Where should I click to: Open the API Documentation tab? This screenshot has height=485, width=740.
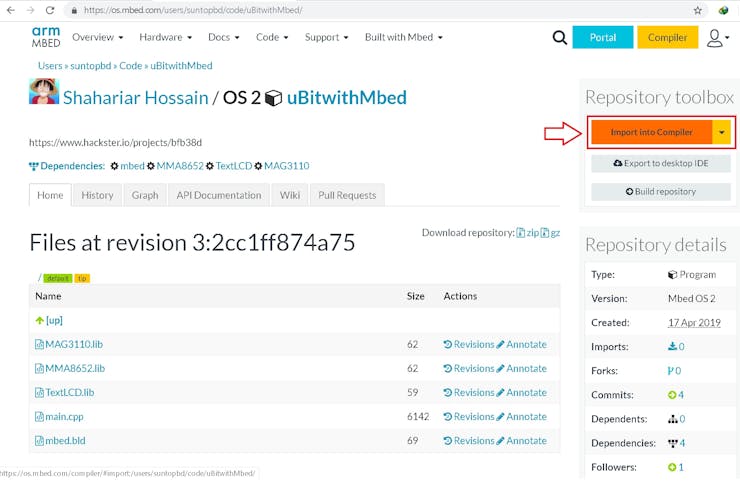click(219, 195)
